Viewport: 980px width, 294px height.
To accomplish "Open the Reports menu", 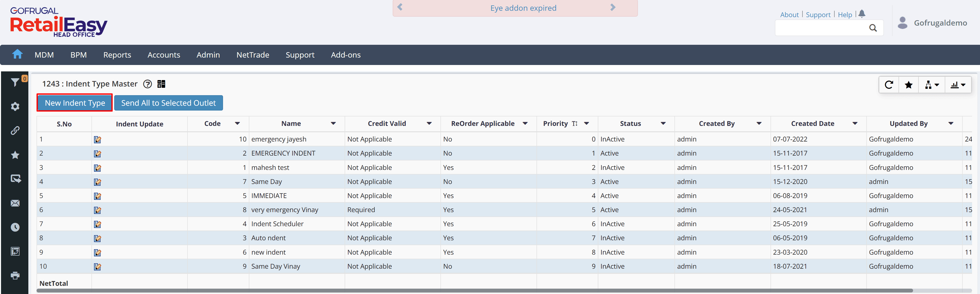I will click(x=117, y=55).
